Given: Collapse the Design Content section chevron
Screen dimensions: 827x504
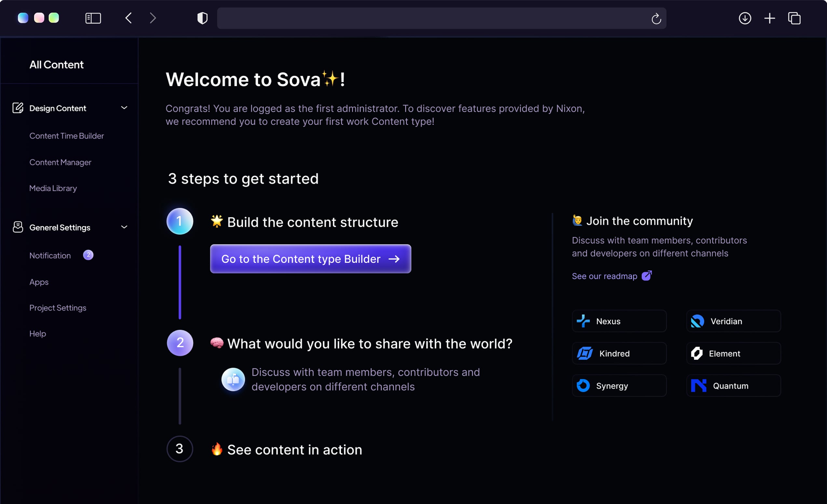Looking at the screenshot, I should 124,108.
